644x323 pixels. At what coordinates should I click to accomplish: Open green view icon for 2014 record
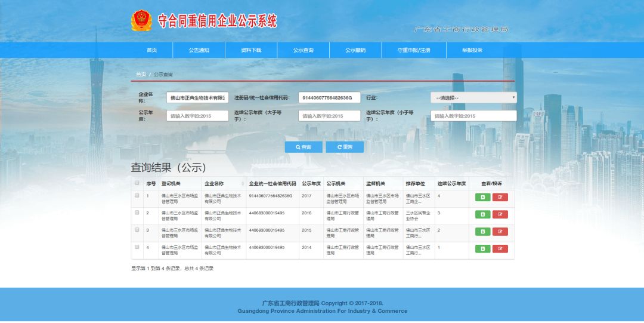[482, 249]
